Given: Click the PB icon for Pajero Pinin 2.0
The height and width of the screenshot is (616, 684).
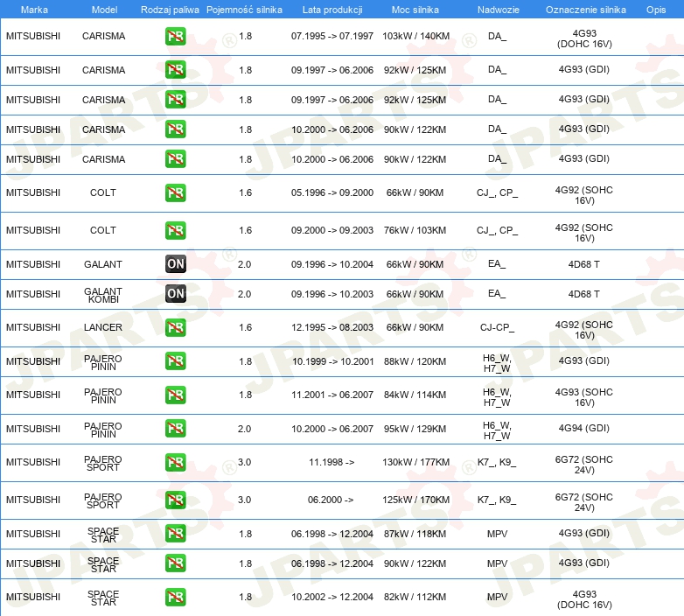Looking at the screenshot, I should (176, 429).
